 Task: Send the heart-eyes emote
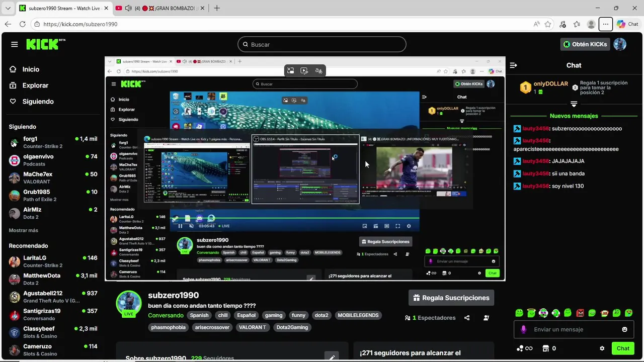629,313
